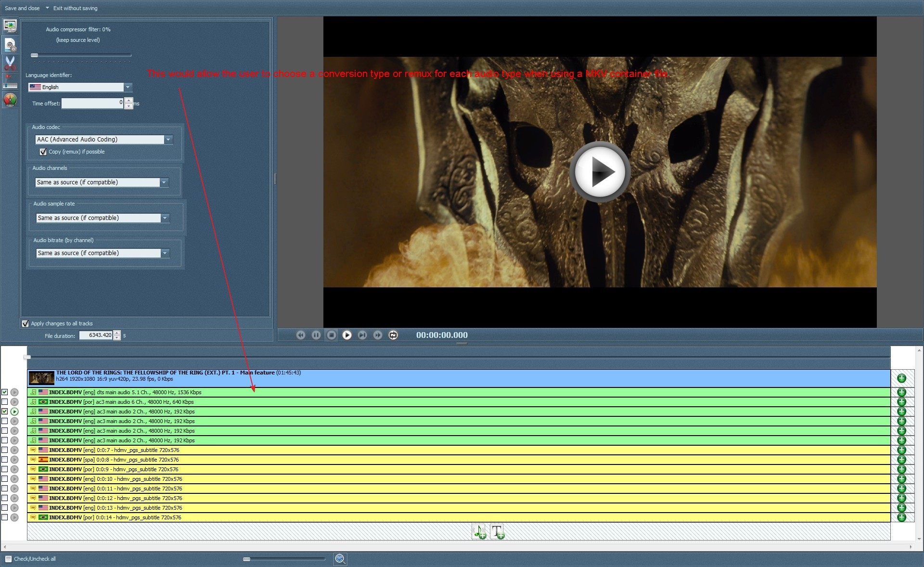Open the Language identifier dropdown

128,87
